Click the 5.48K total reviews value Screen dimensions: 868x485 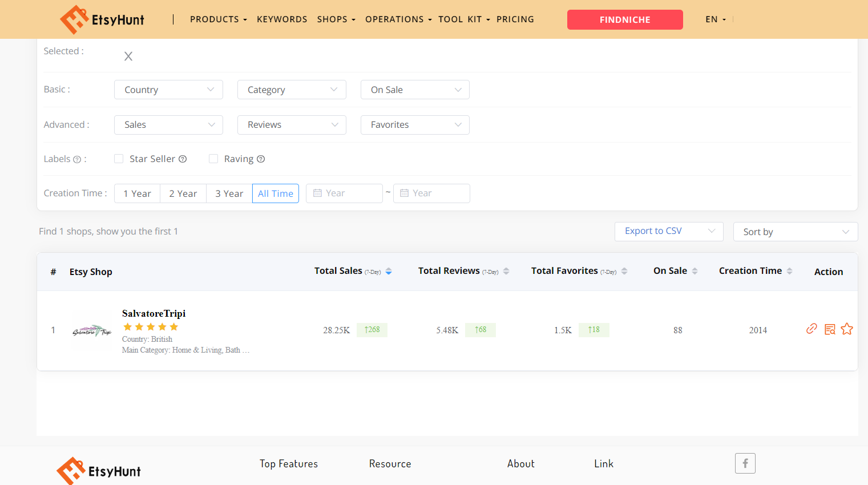pos(447,330)
